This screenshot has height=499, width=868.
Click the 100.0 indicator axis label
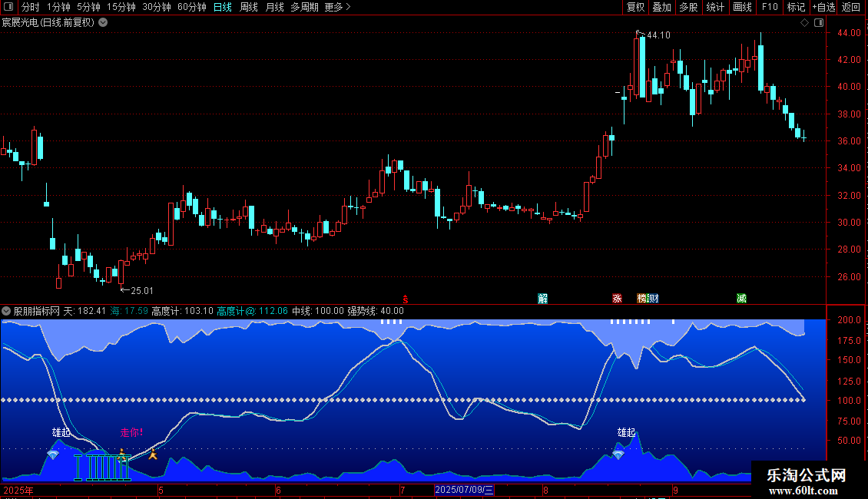pos(849,401)
